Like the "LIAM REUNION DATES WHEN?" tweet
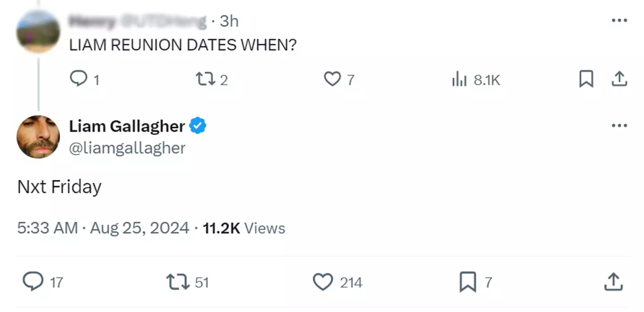Image resolution: width=644 pixels, height=312 pixels. [332, 79]
